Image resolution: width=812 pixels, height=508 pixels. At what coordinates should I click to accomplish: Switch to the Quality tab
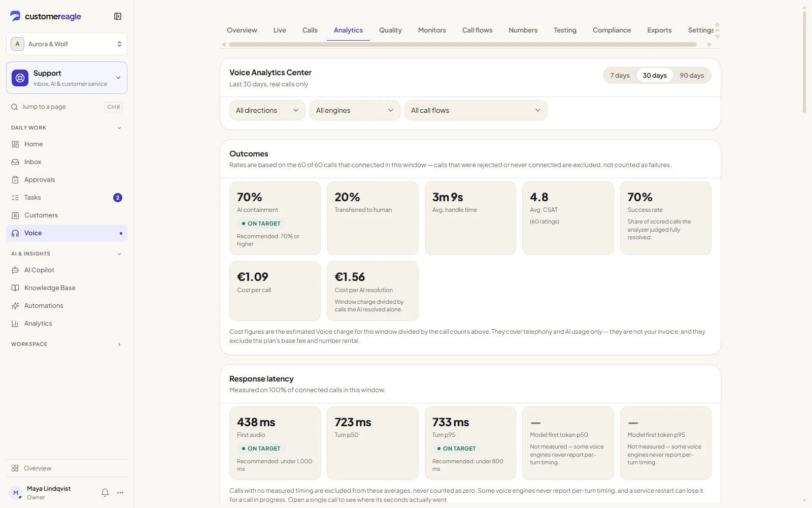(x=390, y=30)
